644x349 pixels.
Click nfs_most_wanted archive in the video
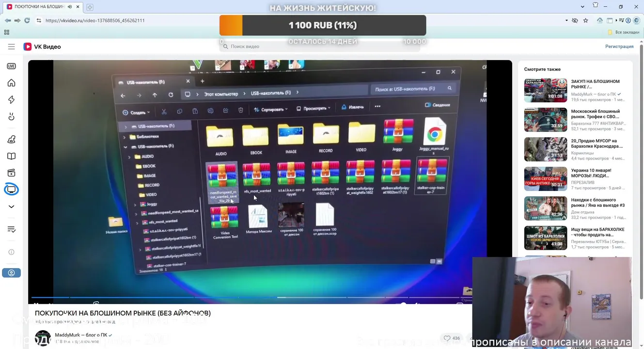click(x=257, y=178)
